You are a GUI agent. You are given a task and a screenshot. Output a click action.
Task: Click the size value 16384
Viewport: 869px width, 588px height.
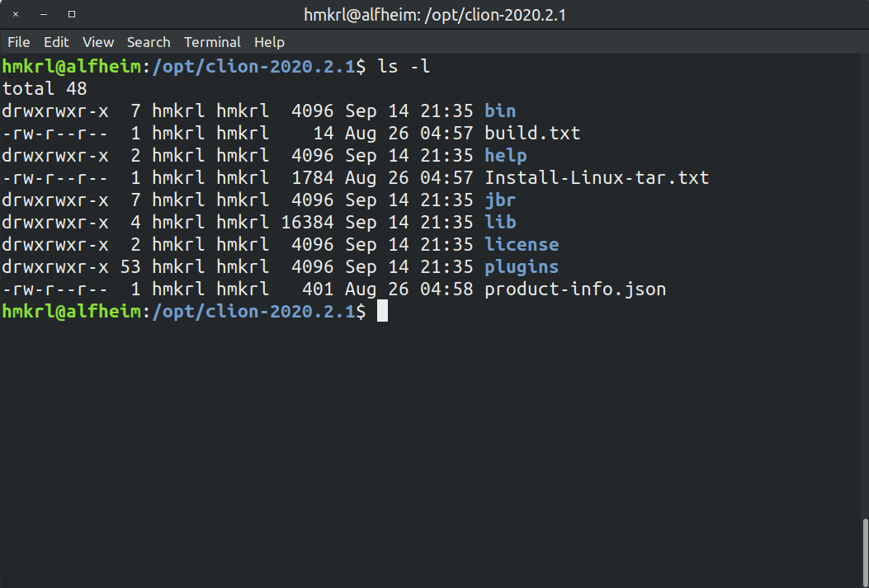307,222
